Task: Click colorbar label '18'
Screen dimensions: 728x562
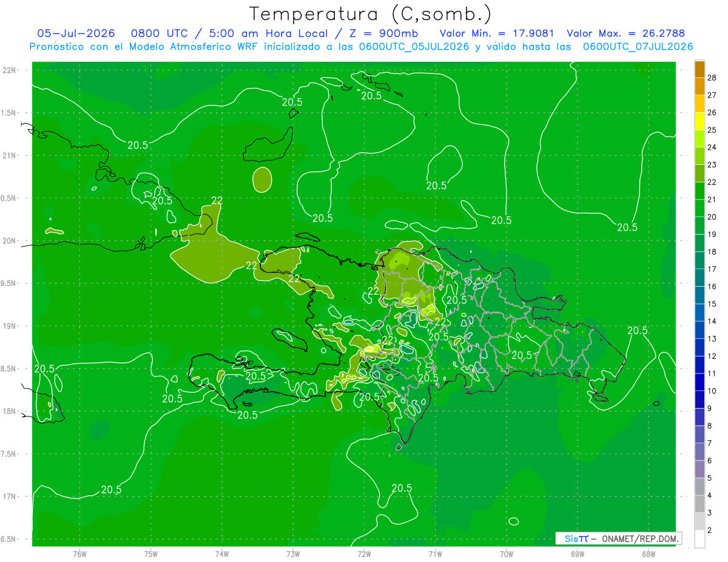Action: pos(712,252)
